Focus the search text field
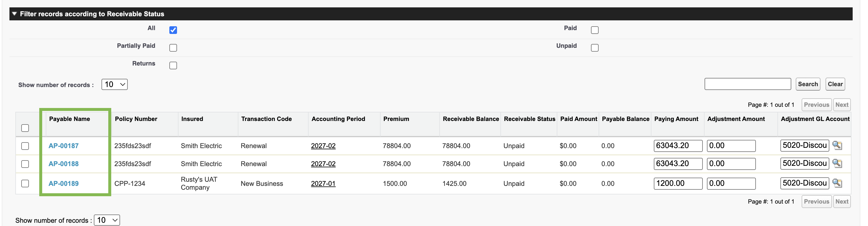The width and height of the screenshot is (868, 226). click(748, 84)
